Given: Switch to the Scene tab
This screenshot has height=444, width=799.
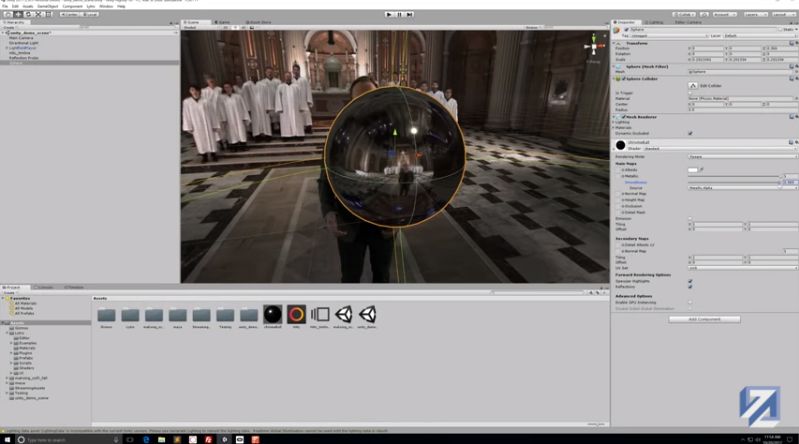Looking at the screenshot, I should pyautogui.click(x=196, y=22).
